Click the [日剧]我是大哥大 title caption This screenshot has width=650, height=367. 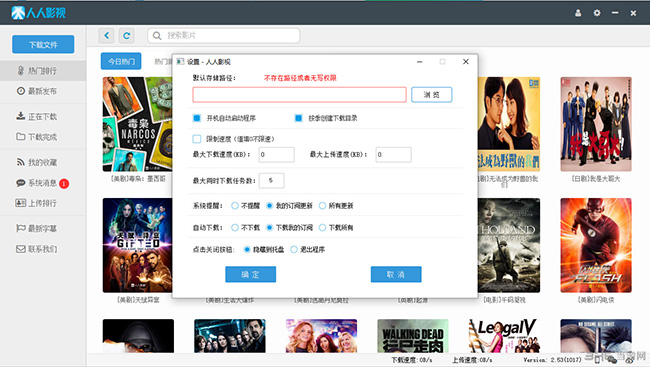point(596,179)
